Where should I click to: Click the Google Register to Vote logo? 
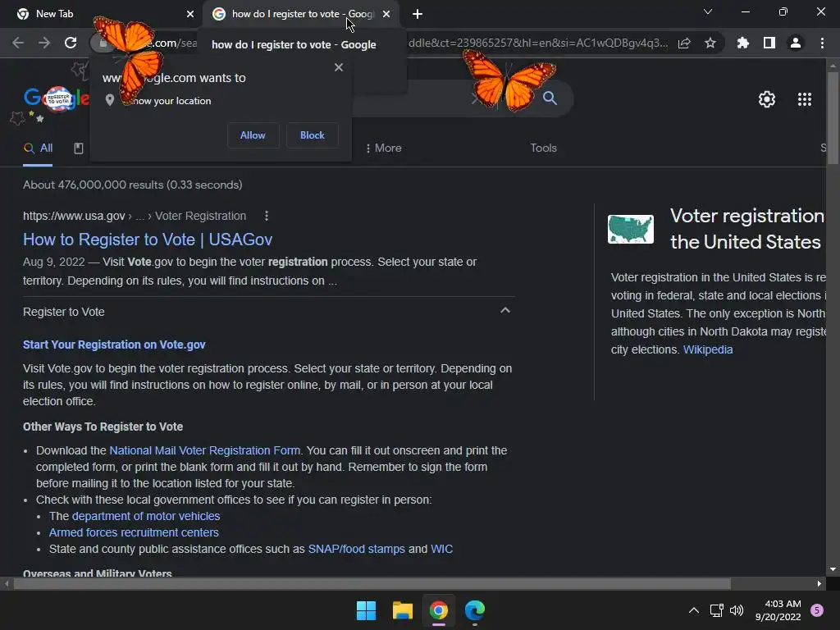point(57,98)
